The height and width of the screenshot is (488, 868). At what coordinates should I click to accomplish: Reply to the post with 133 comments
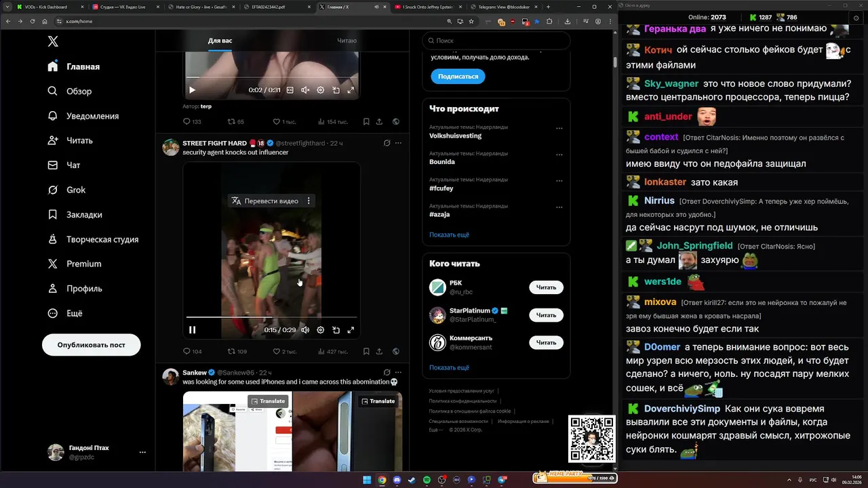point(192,122)
